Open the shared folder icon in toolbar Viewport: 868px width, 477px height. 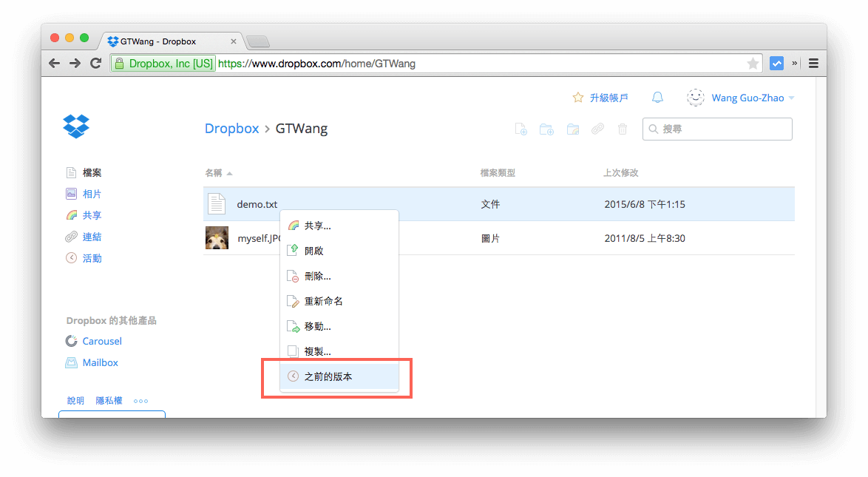click(x=572, y=129)
